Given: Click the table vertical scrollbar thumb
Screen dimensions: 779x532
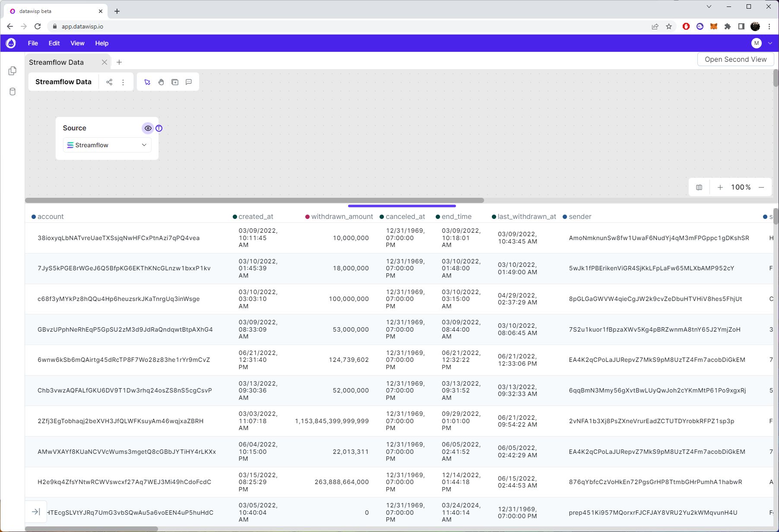Looking at the screenshot, I should point(776,216).
